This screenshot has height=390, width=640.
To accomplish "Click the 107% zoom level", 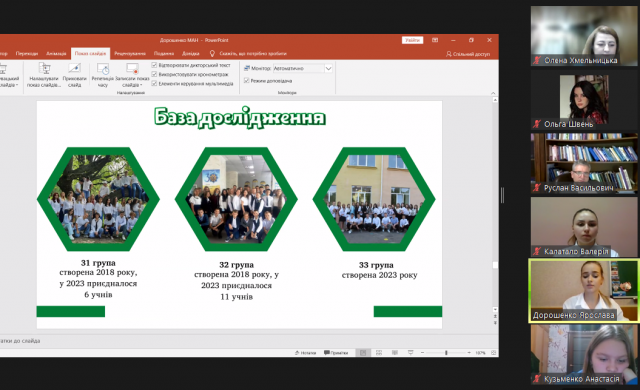I will tap(480, 352).
